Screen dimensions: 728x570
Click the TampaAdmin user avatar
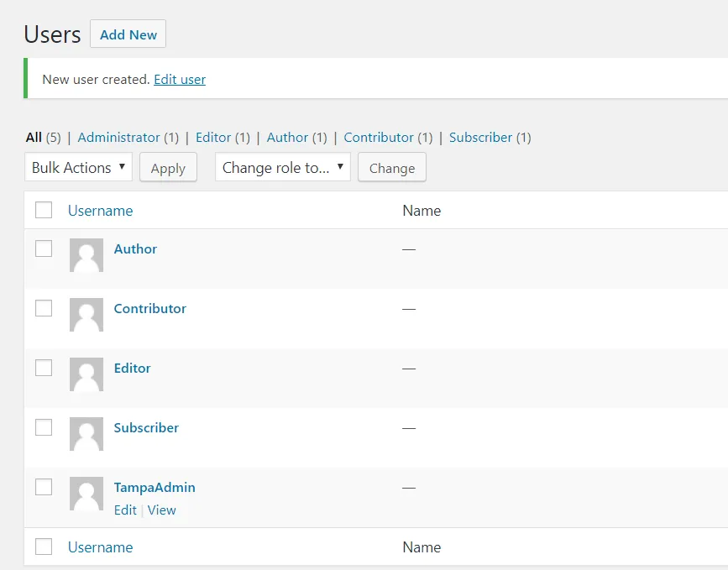(86, 494)
